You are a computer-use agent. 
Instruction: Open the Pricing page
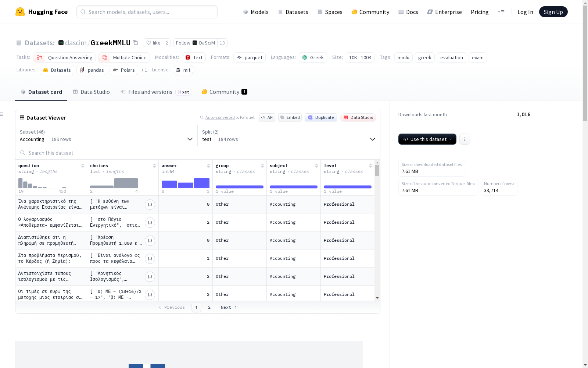point(480,12)
